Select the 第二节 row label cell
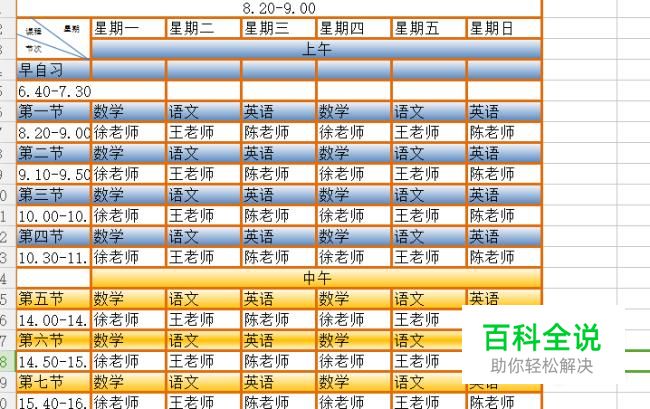Screen dimensions: 650x409 point(53,153)
